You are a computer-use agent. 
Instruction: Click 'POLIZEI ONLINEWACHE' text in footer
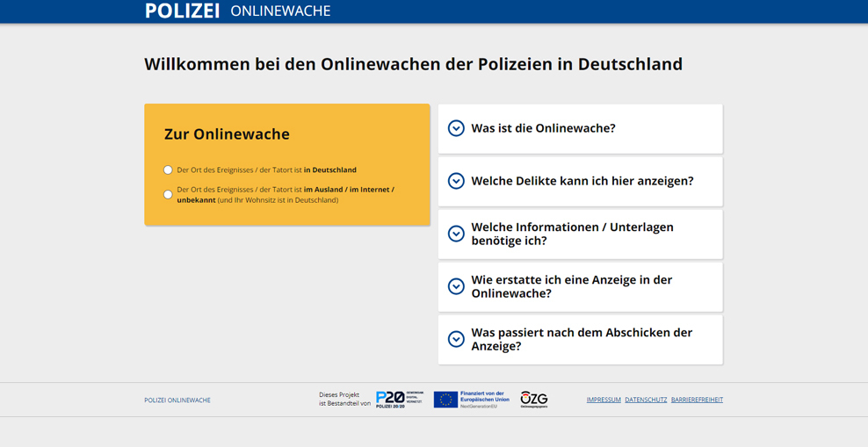pyautogui.click(x=177, y=400)
